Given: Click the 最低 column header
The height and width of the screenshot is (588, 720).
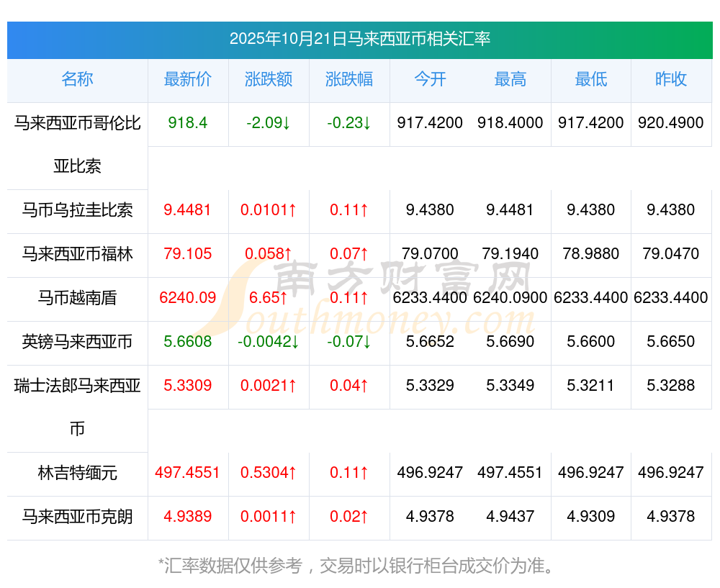Looking at the screenshot, I should (591, 80).
